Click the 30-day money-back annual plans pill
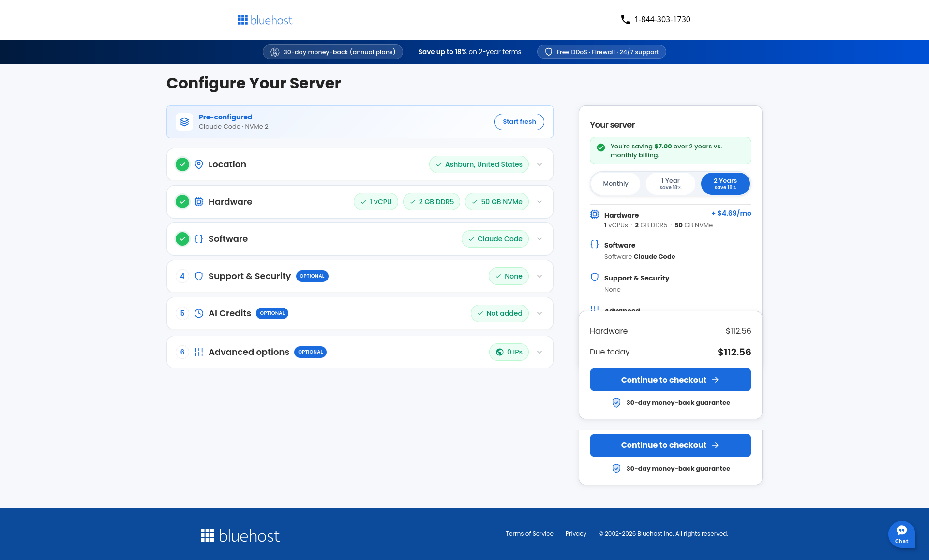This screenshot has width=929, height=560. 333,52
